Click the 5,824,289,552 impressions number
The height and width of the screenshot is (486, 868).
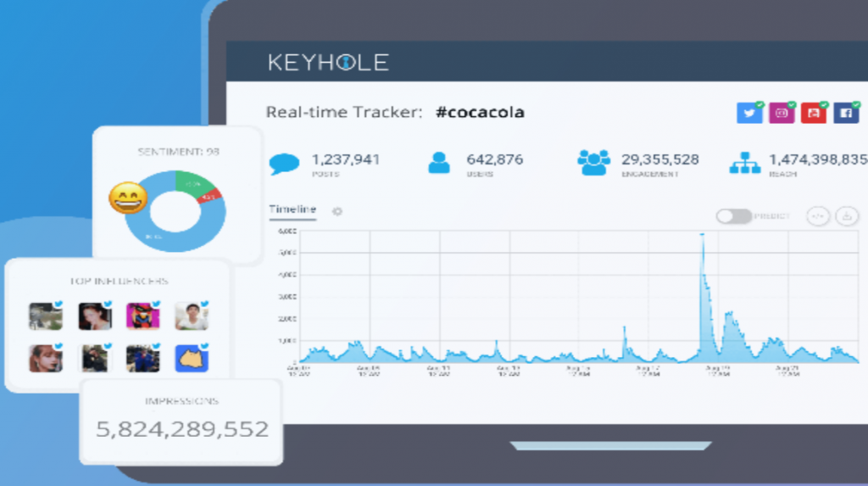coord(182,429)
